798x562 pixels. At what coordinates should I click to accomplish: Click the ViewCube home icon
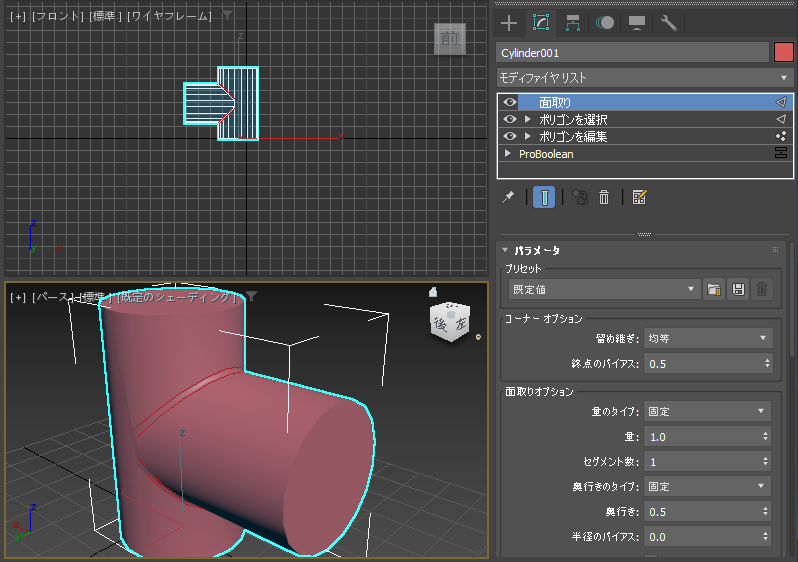coord(433,292)
